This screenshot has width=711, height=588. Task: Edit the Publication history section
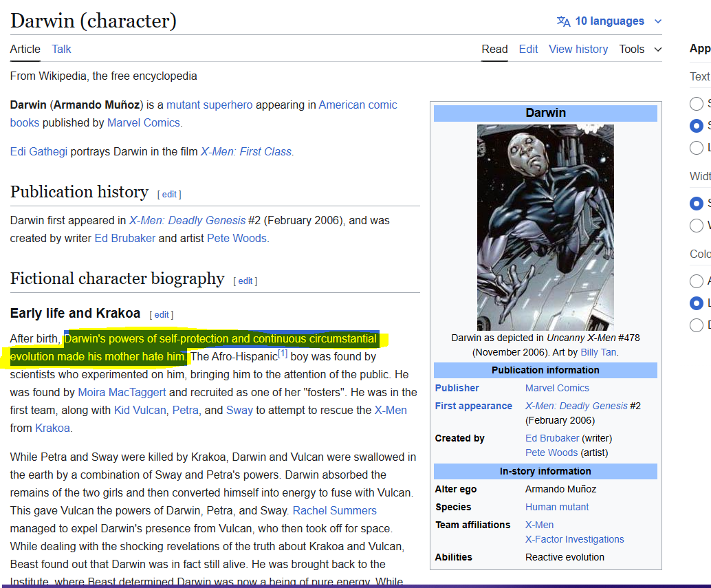pos(169,195)
